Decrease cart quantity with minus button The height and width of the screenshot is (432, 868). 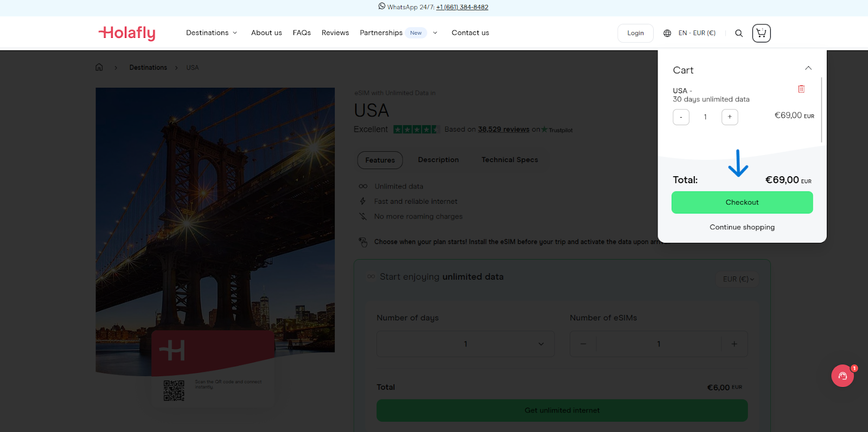(681, 117)
